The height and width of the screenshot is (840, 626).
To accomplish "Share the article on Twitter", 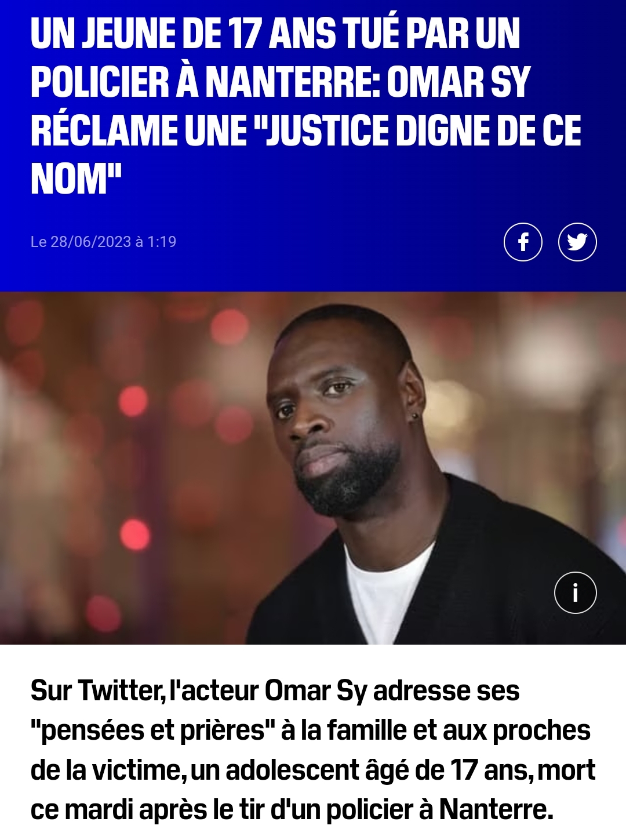I will click(x=577, y=242).
